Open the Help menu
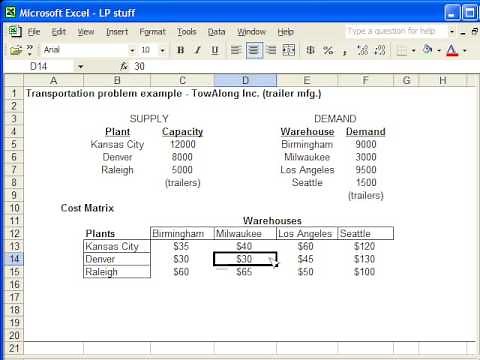Screen dimensions: 480x360 [x=286, y=32]
